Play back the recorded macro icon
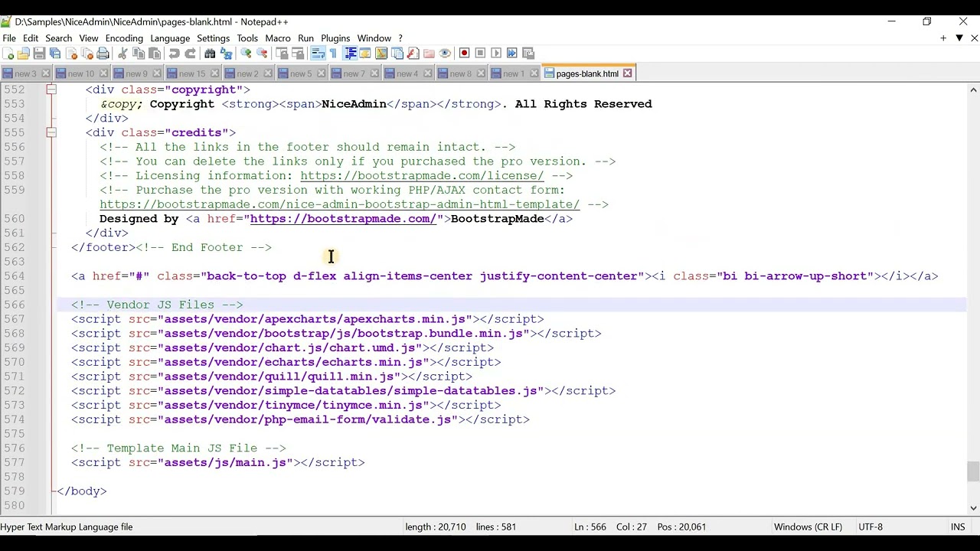Viewport: 980px width, 551px height. [496, 53]
